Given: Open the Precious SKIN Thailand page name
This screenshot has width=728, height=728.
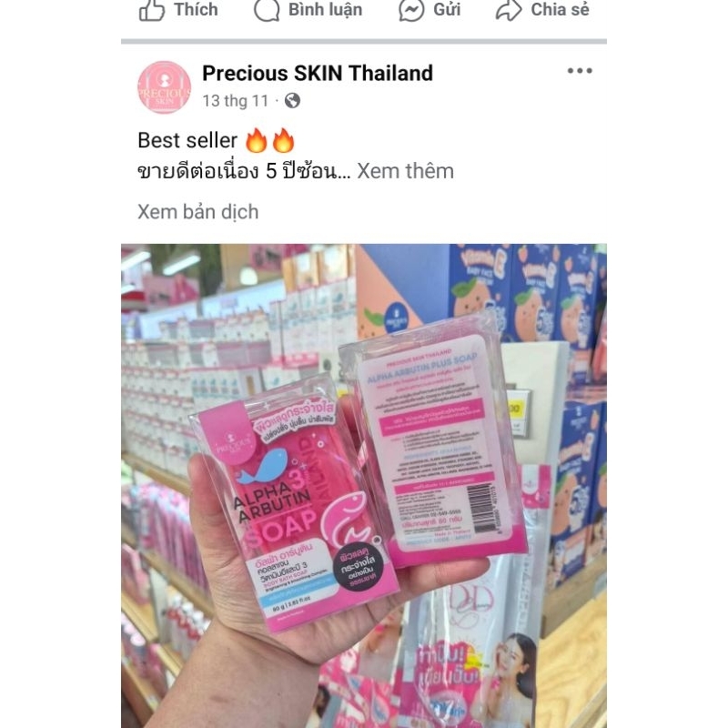Looking at the screenshot, I should (x=318, y=73).
